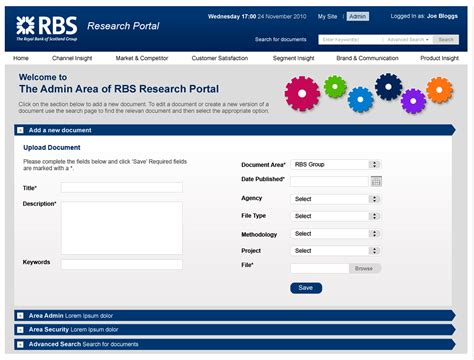Open the File Type dropdown
Screen dimensions: 474x360
tap(336, 216)
